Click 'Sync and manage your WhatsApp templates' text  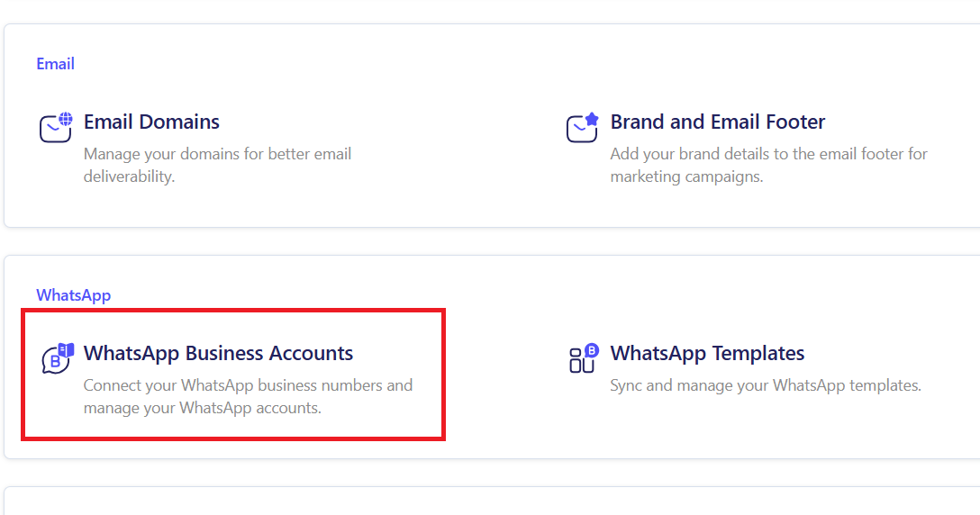point(765,385)
